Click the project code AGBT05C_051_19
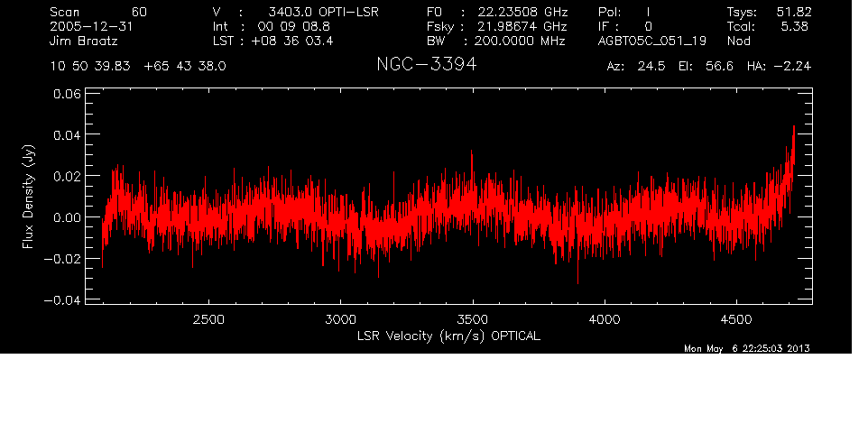868x442 pixels. pyautogui.click(x=652, y=41)
